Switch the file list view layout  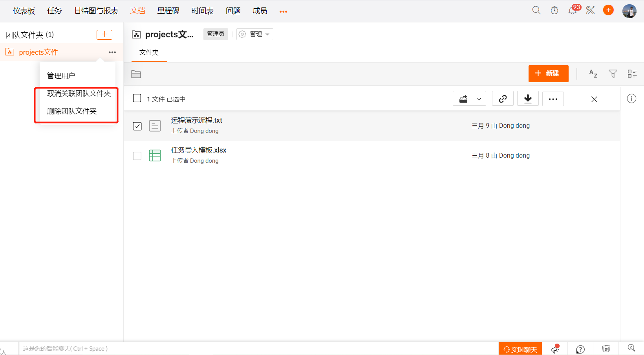pyautogui.click(x=632, y=74)
